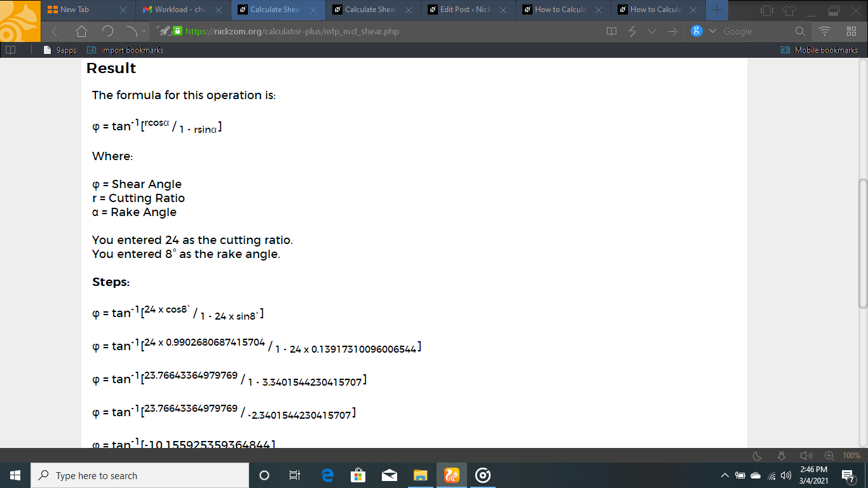Open the 9apps bookmark
The image size is (868, 488).
tap(60, 50)
